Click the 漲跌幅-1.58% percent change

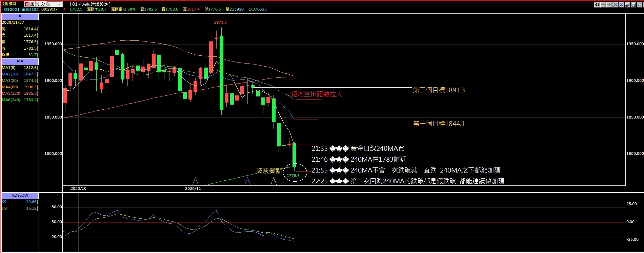pyautogui.click(x=123, y=10)
